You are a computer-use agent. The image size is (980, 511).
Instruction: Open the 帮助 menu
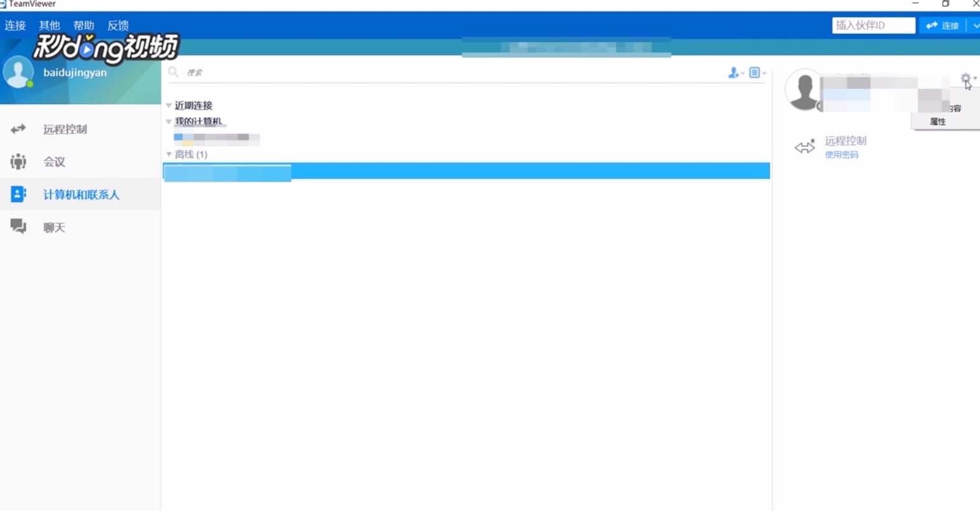[x=84, y=25]
